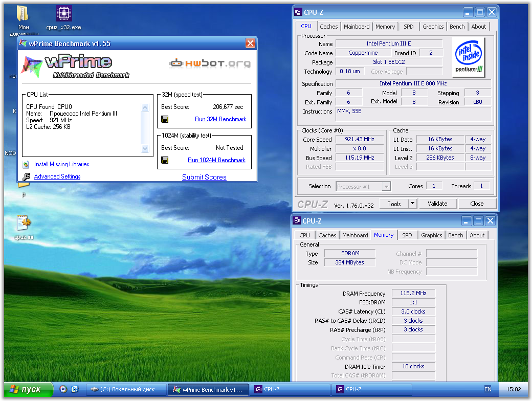Close the wPrime Benchmark window

(250, 43)
